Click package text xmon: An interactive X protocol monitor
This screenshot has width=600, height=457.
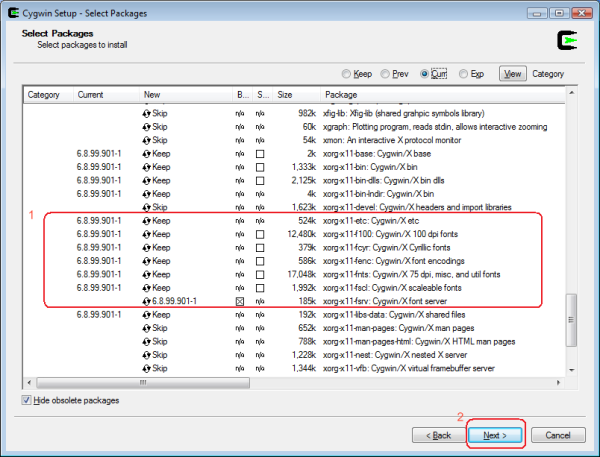pyautogui.click(x=392, y=140)
